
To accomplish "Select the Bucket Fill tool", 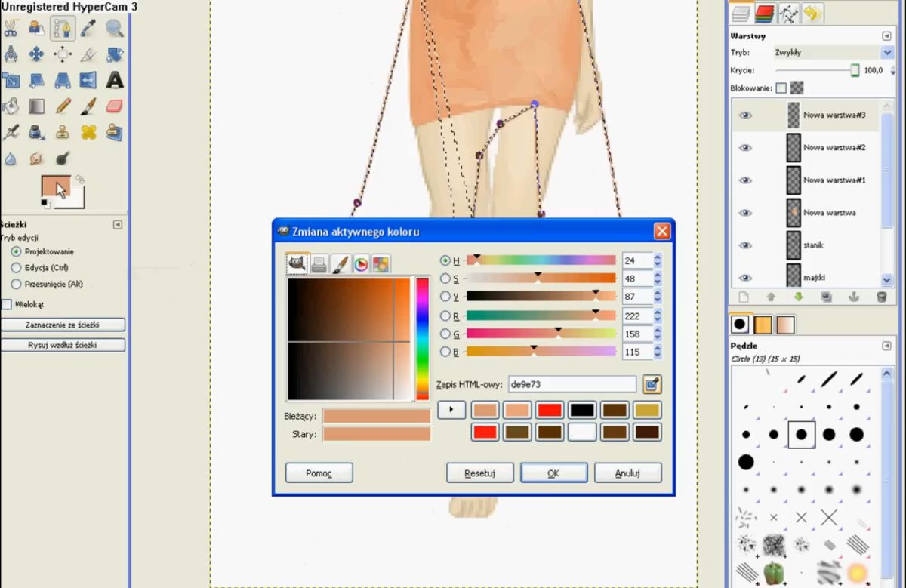I will 11,106.
